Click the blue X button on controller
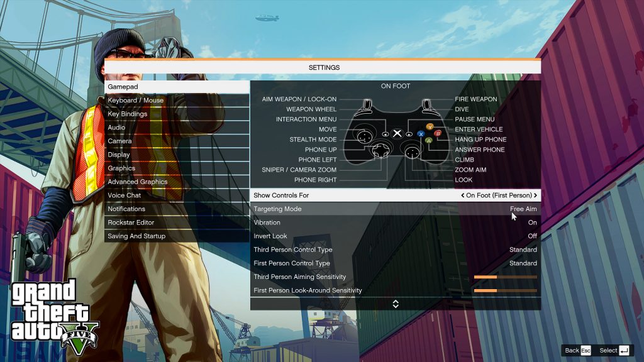The width and height of the screenshot is (644, 362). (x=421, y=134)
